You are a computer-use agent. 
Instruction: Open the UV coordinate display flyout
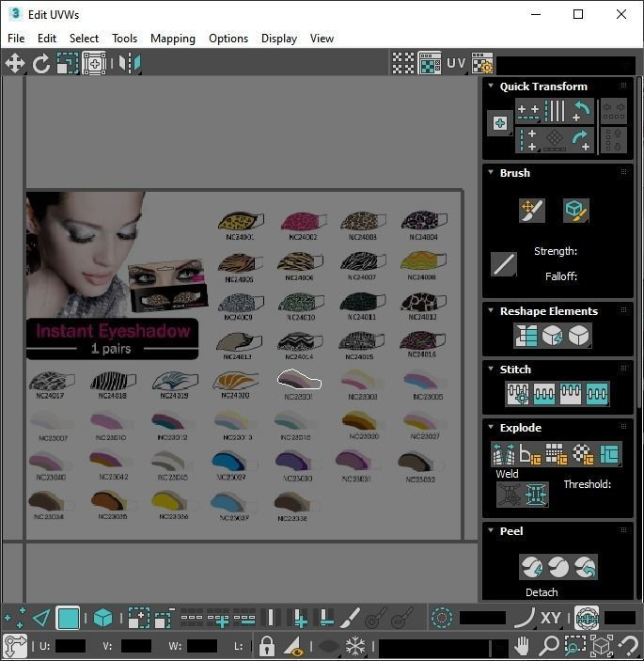[456, 64]
